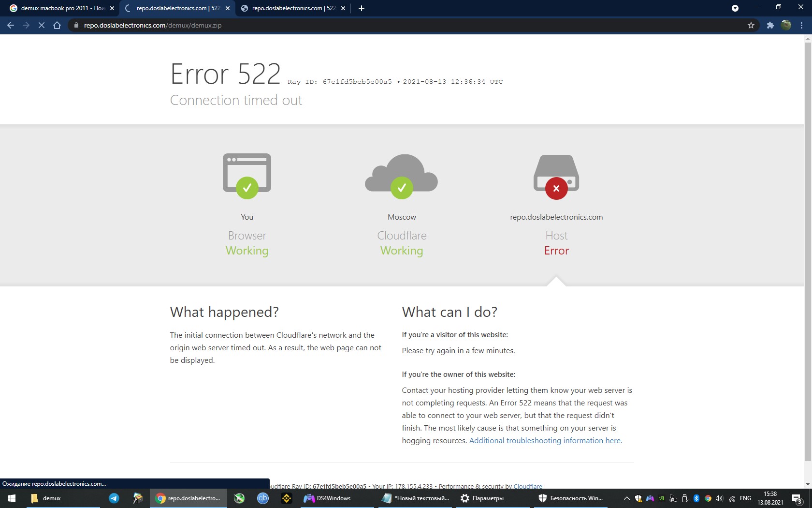Click the Chrome tray icon
Screen dimensions: 812x508
pyautogui.click(x=708, y=498)
